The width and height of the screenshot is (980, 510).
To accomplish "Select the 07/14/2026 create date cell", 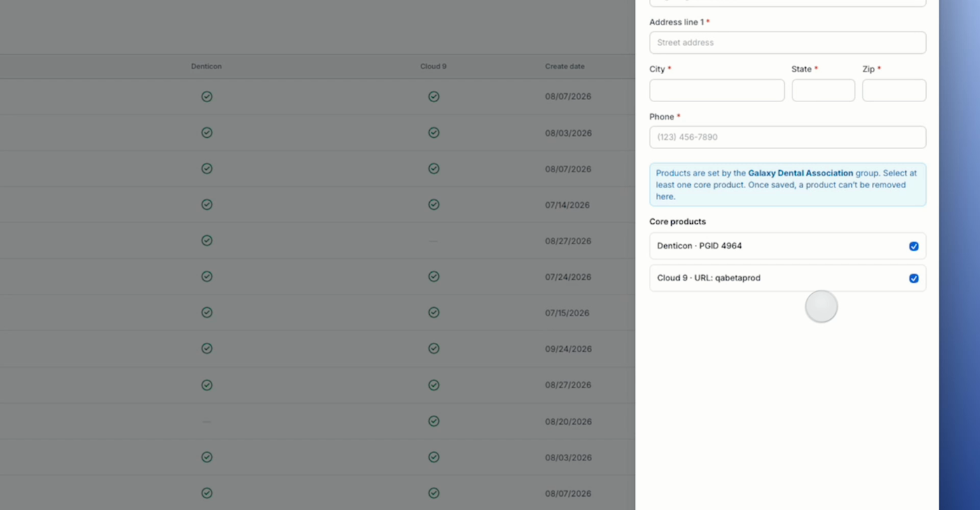I will (x=568, y=205).
